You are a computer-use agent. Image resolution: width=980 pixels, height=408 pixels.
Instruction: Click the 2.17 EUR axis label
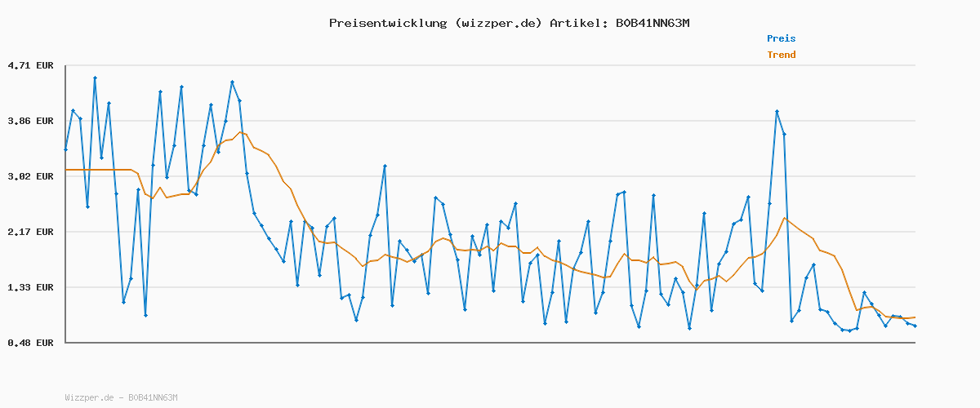(30, 232)
